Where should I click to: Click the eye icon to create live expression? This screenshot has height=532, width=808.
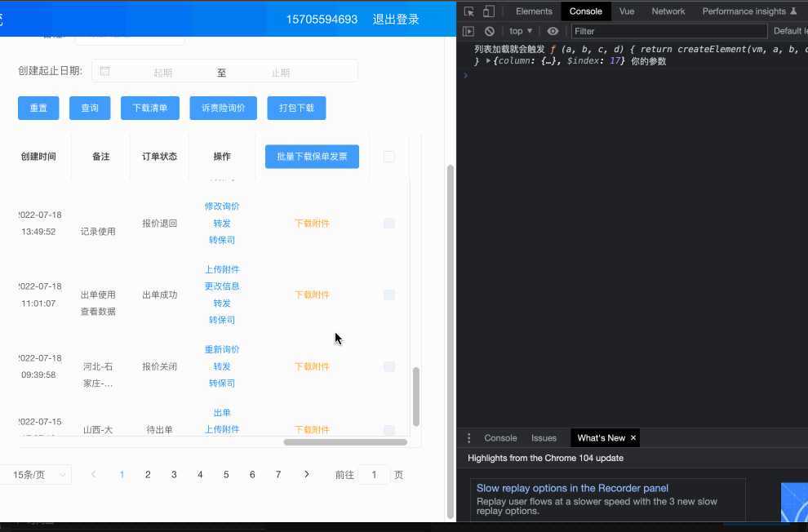[x=553, y=30]
